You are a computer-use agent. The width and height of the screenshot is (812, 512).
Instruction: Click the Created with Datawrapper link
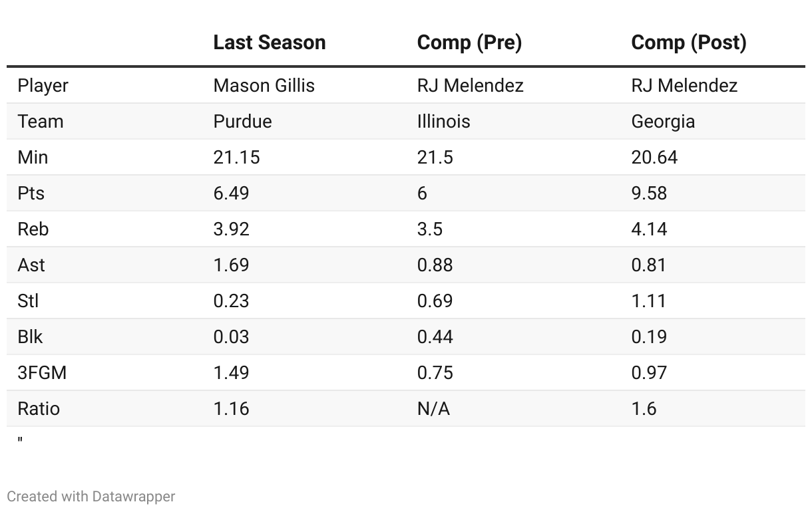(91, 496)
